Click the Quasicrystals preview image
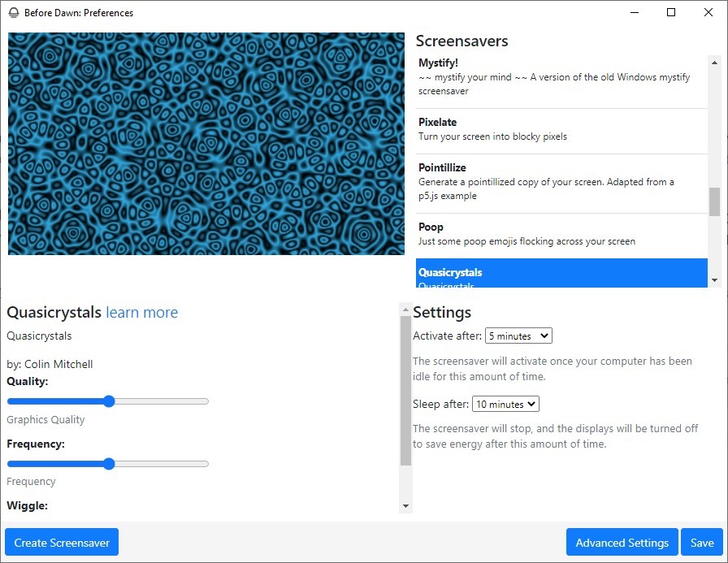Screen dimensions: 728x563 [206, 144]
